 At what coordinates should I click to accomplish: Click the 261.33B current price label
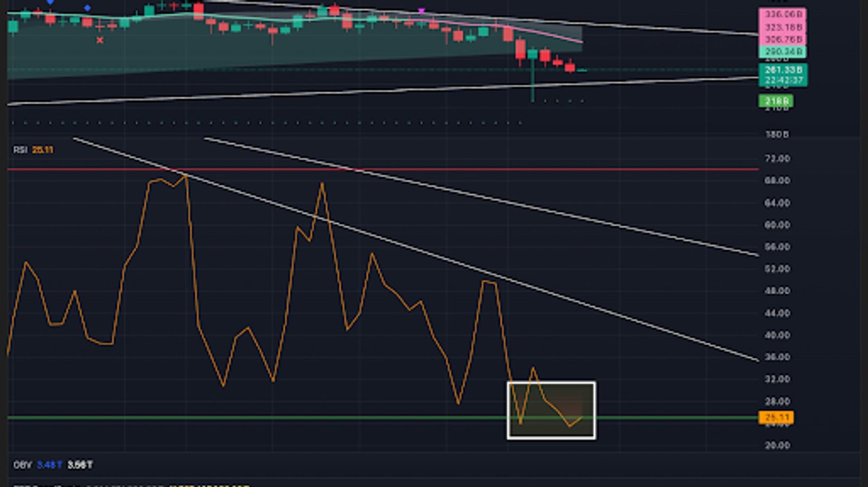[782, 70]
